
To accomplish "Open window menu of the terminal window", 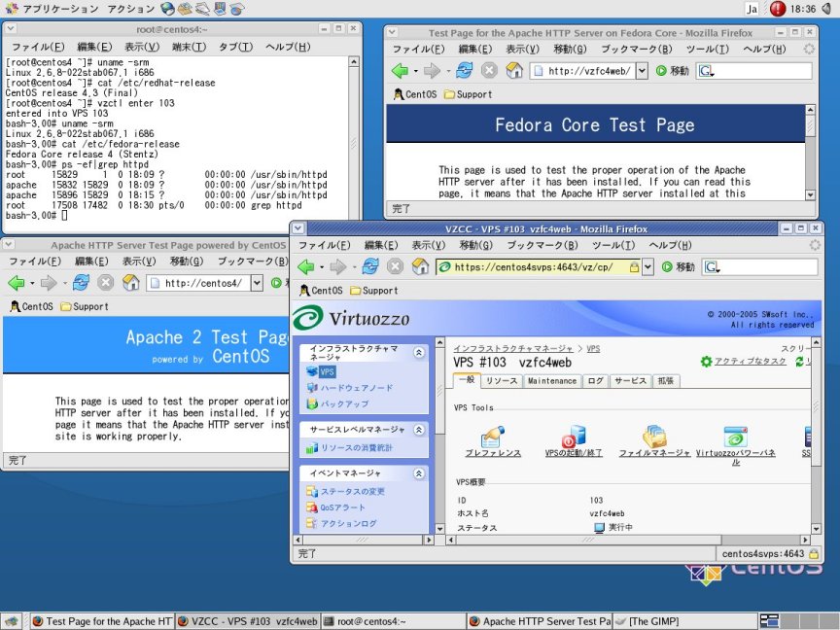I will tap(10, 29).
